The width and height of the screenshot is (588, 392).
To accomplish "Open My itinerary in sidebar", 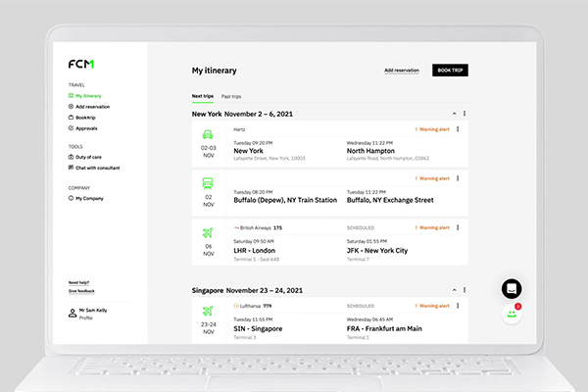I will (84, 96).
